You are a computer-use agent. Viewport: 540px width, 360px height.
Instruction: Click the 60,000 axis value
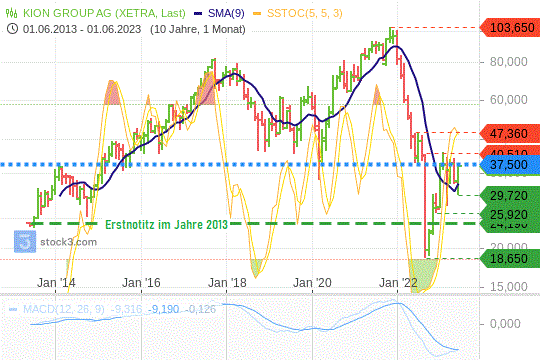coord(509,100)
